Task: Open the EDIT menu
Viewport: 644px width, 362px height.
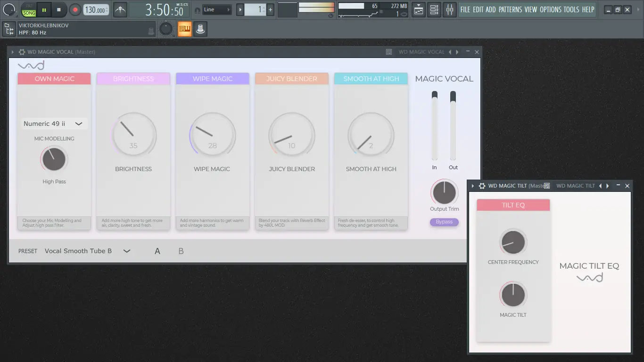Action: click(x=478, y=9)
